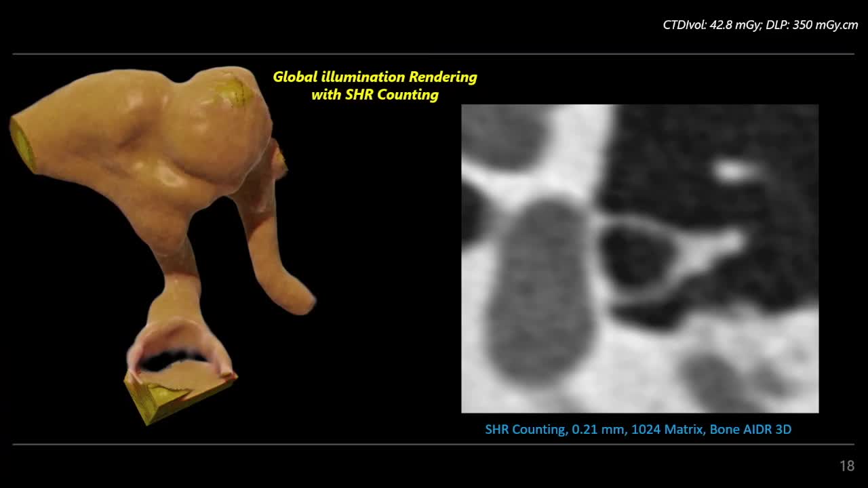Image resolution: width=868 pixels, height=488 pixels.
Task: Click the CTDIvol and DLP dose text
Action: [759, 25]
